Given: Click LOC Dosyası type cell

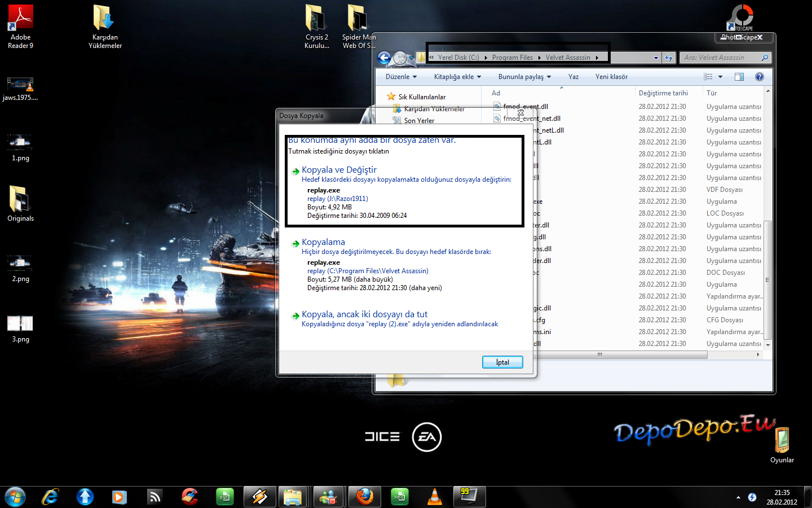Looking at the screenshot, I should pos(725,213).
